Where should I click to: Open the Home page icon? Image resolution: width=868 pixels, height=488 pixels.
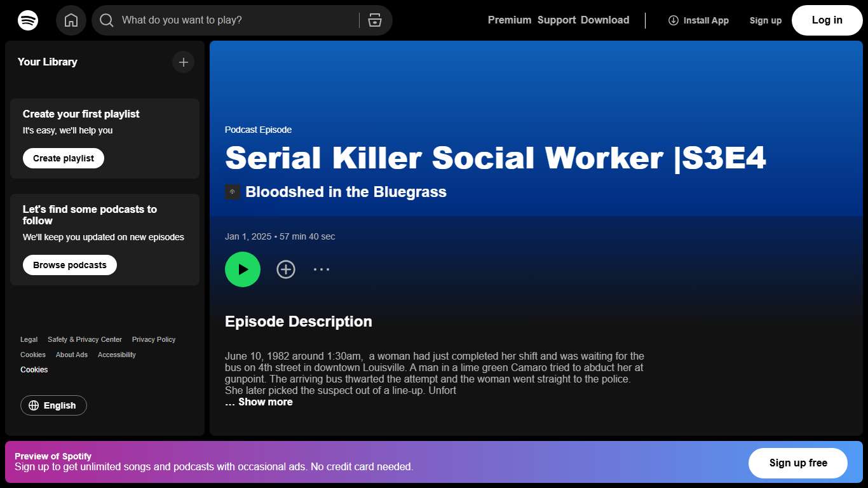pyautogui.click(x=71, y=20)
